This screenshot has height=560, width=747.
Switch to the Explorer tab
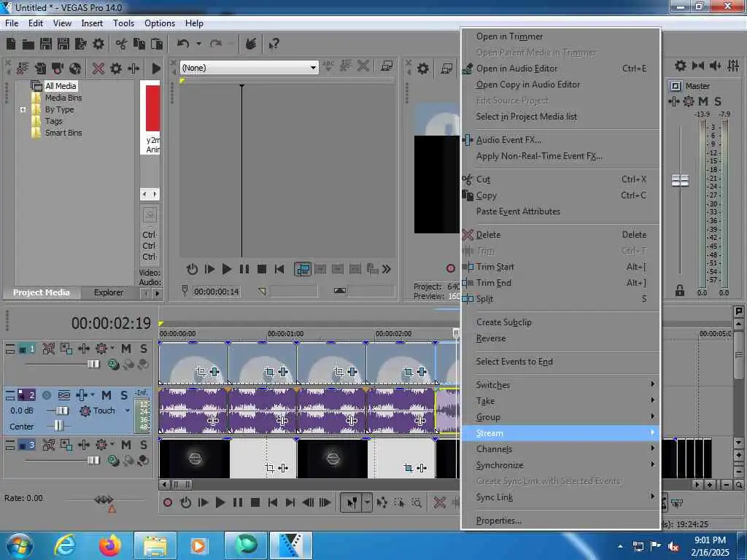[x=108, y=292]
